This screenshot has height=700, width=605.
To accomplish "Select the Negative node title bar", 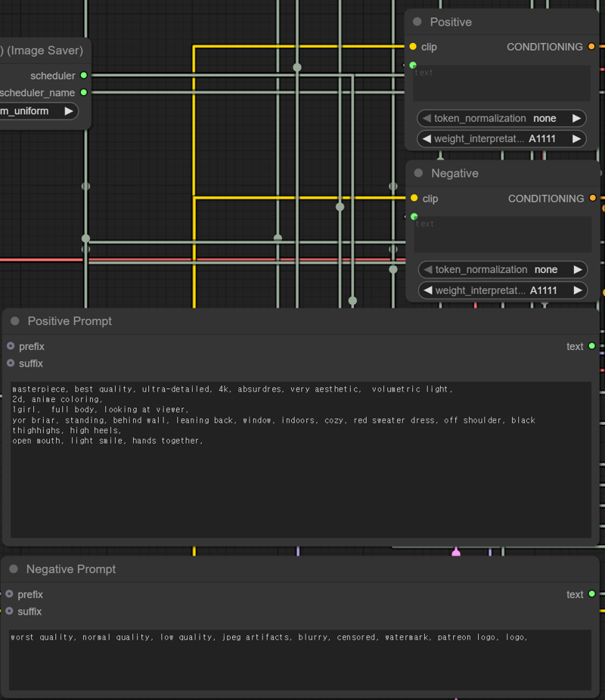I will pos(503,173).
